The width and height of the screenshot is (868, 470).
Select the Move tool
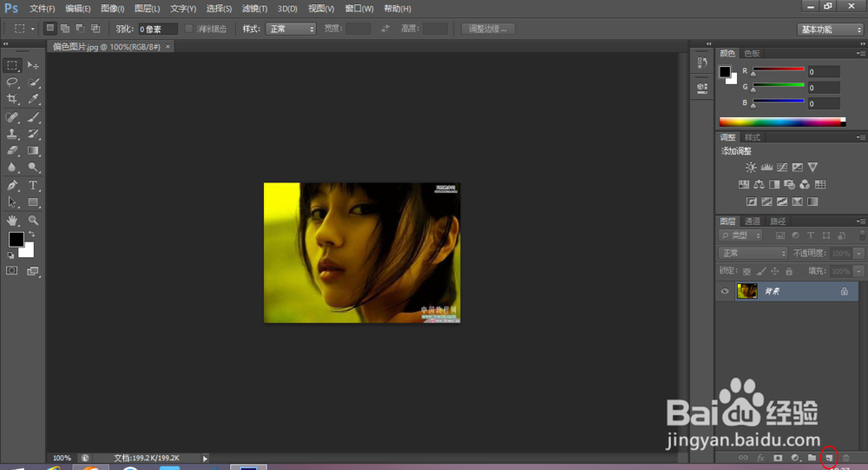[33, 65]
